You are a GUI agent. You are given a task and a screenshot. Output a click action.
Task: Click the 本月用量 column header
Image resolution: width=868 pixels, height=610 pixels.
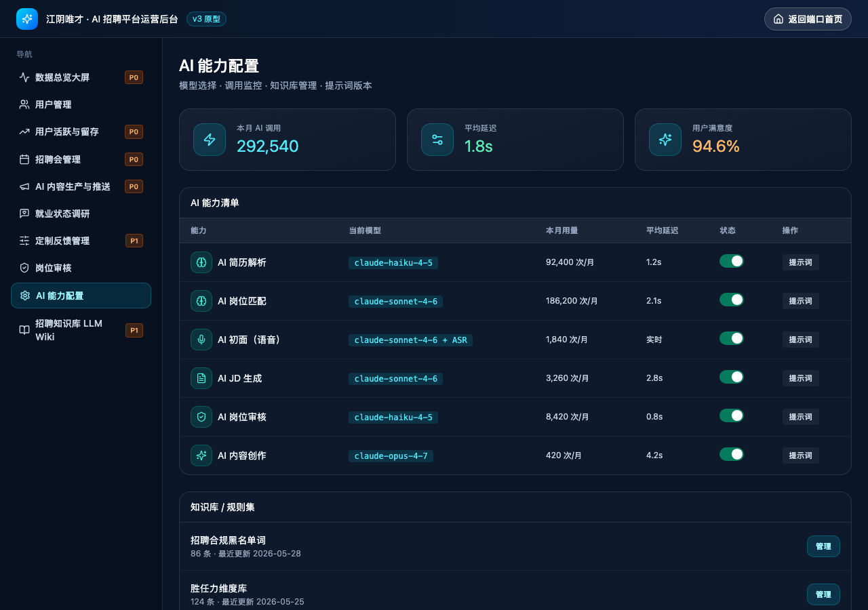(562, 230)
